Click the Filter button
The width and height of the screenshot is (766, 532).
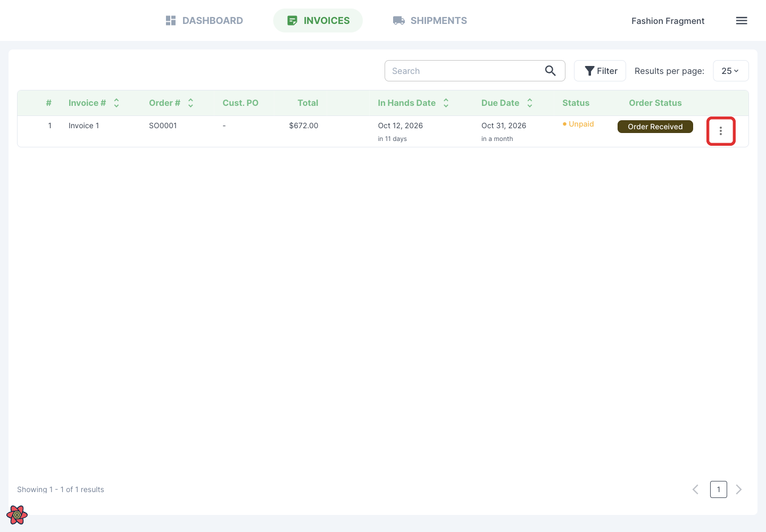(x=600, y=71)
